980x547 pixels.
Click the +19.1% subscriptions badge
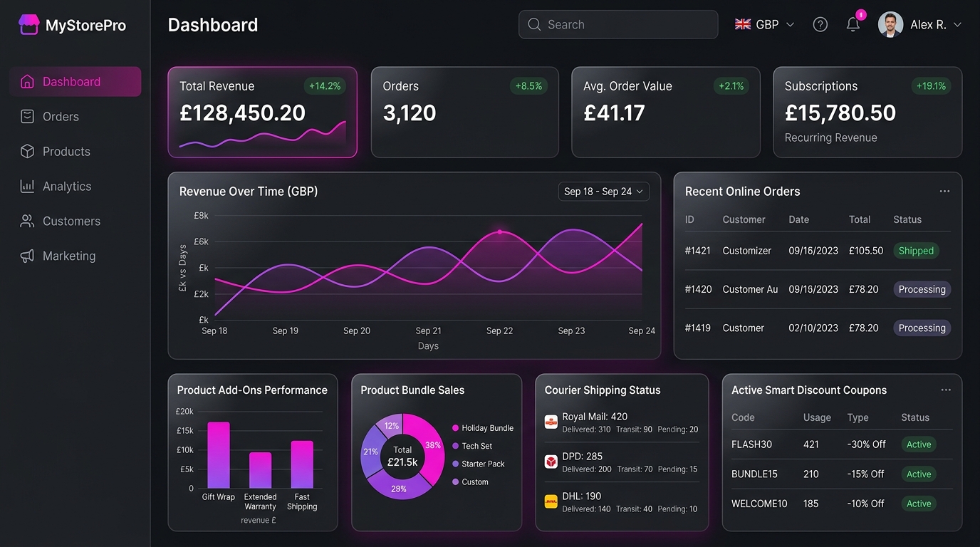[931, 86]
